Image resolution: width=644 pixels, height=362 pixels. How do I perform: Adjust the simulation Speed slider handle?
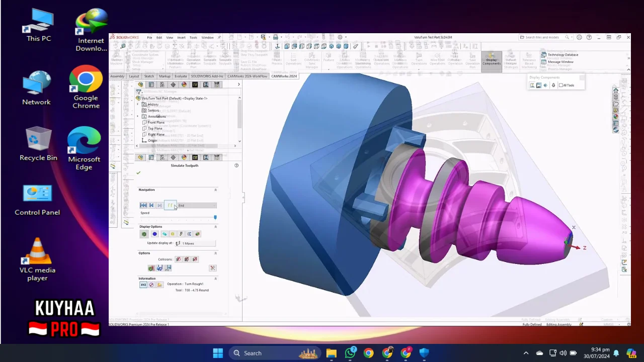(x=215, y=217)
